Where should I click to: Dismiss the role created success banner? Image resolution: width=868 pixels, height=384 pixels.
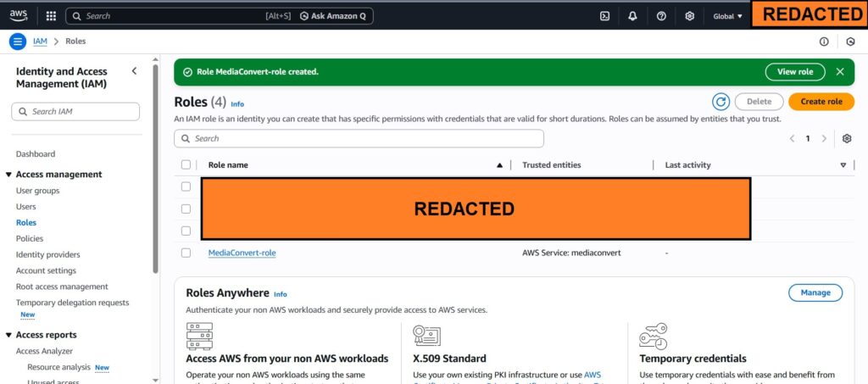[x=839, y=72]
